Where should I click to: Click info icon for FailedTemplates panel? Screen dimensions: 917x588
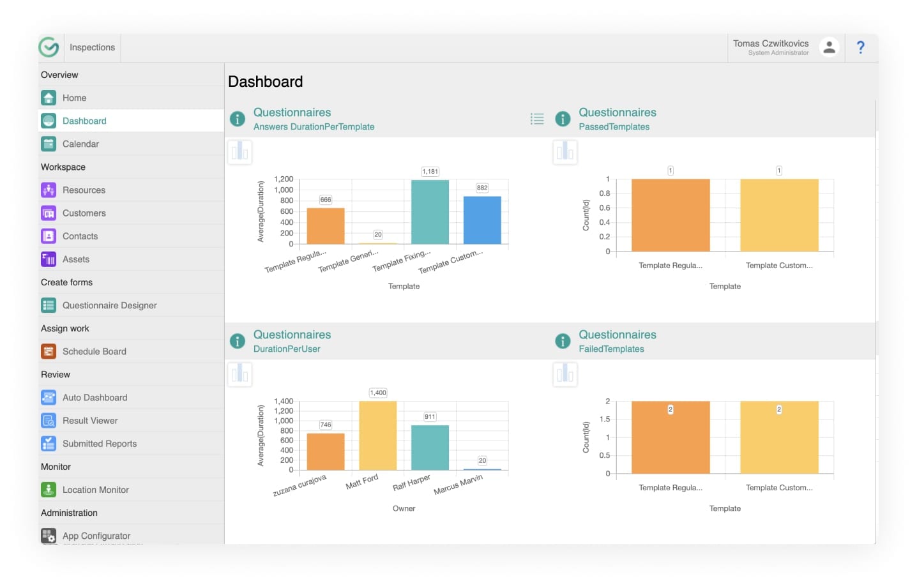[563, 341]
